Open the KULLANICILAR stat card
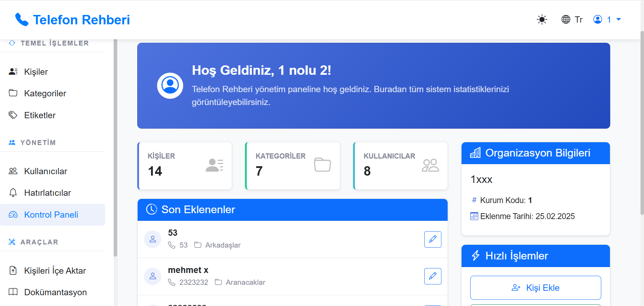Viewport: 644px width, 306px height. click(x=401, y=166)
